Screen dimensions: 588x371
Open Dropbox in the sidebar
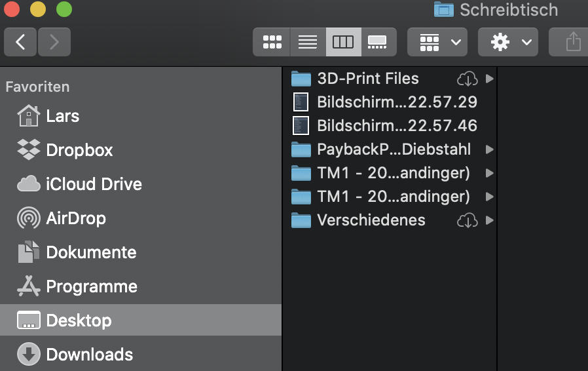click(79, 150)
